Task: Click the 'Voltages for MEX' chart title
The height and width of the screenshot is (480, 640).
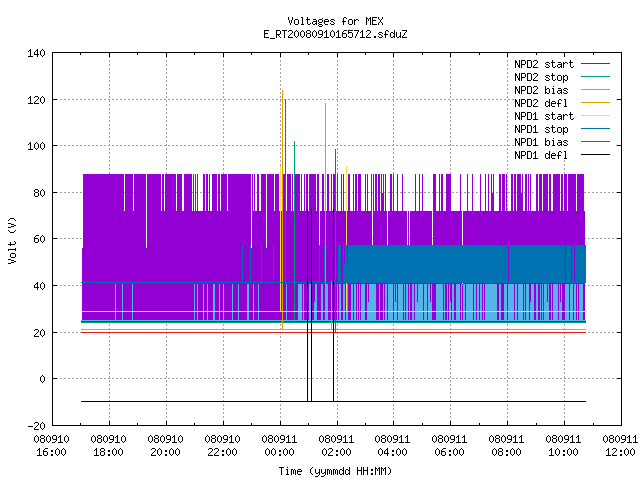Action: [335, 21]
